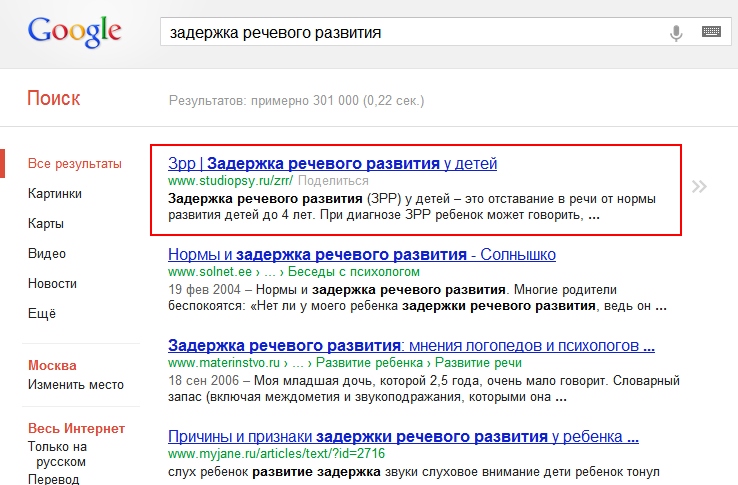This screenshot has height=485, width=738.
Task: Click the www.materinstvo.ru URL text
Action: pyautogui.click(x=224, y=363)
